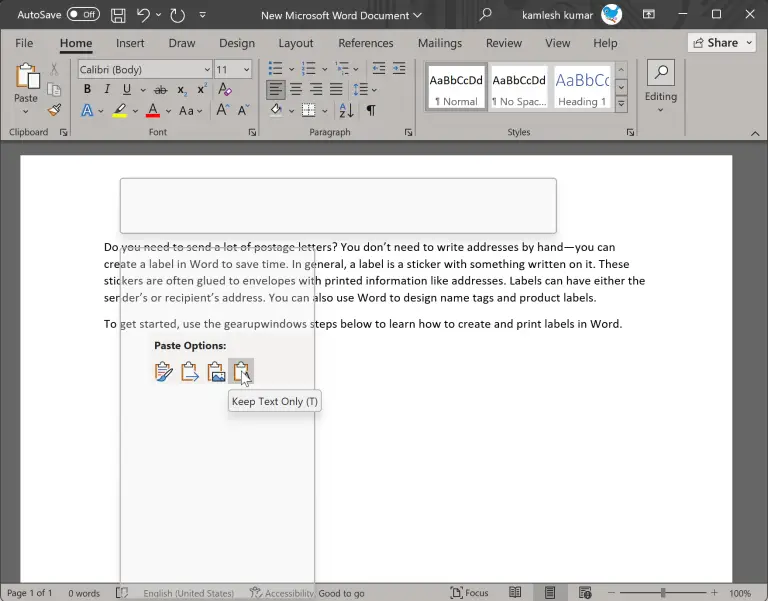Toggle Italic formatting
Image resolution: width=768 pixels, height=601 pixels.
[107, 89]
